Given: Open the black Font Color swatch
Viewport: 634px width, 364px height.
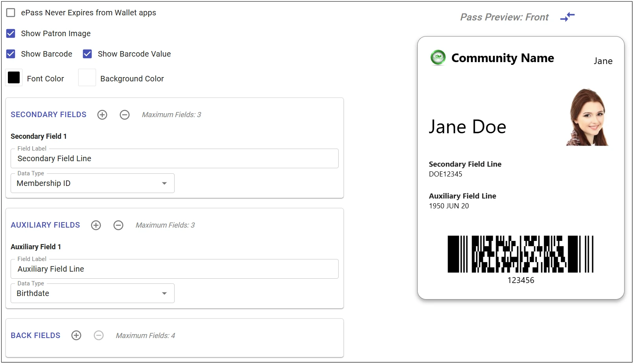Looking at the screenshot, I should [x=14, y=78].
